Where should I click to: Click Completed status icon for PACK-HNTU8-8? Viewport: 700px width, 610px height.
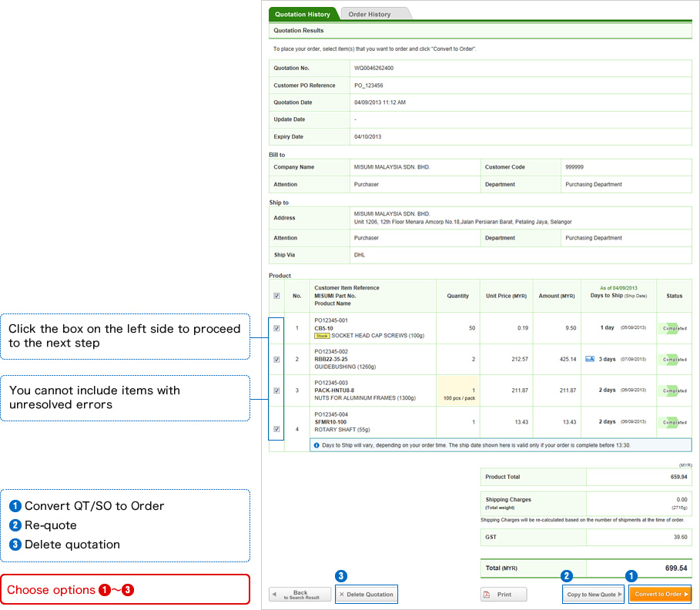coord(674,390)
